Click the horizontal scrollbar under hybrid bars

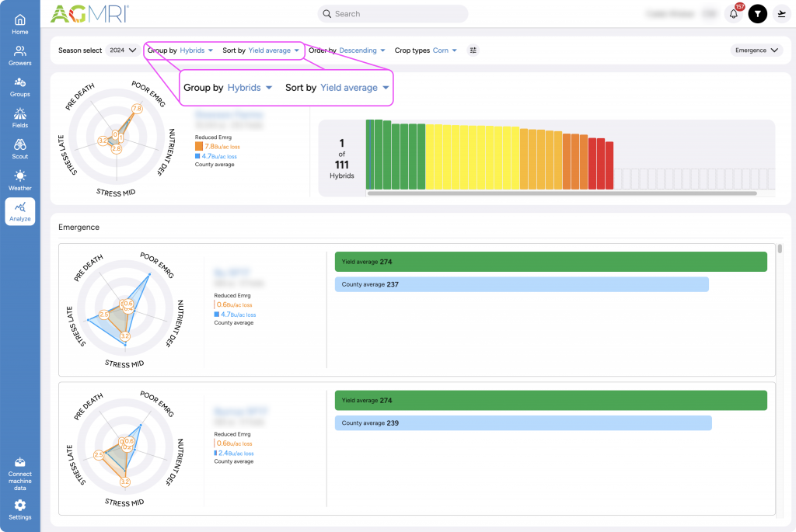[x=562, y=193]
